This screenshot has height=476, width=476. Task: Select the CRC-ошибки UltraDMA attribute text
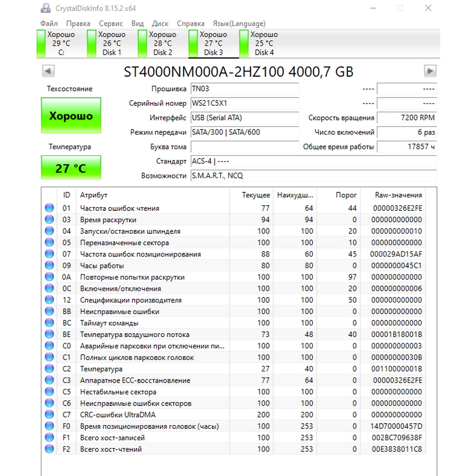(x=118, y=415)
